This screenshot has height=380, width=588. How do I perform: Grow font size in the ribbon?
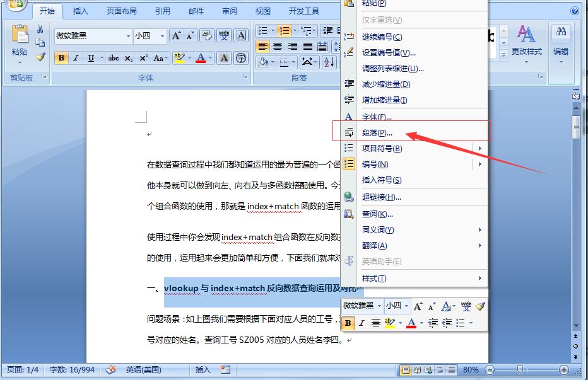point(176,36)
